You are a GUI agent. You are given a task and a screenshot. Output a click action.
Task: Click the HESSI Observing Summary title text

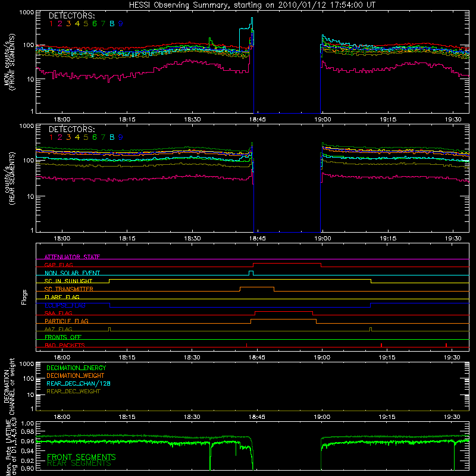252,5
